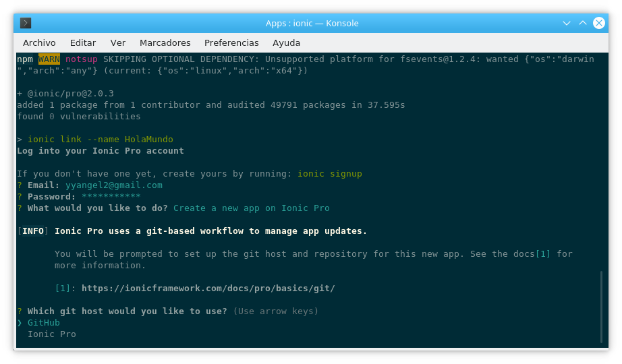This screenshot has height=364, width=622.
Task: Select the GitHub git host option
Action: (x=44, y=323)
